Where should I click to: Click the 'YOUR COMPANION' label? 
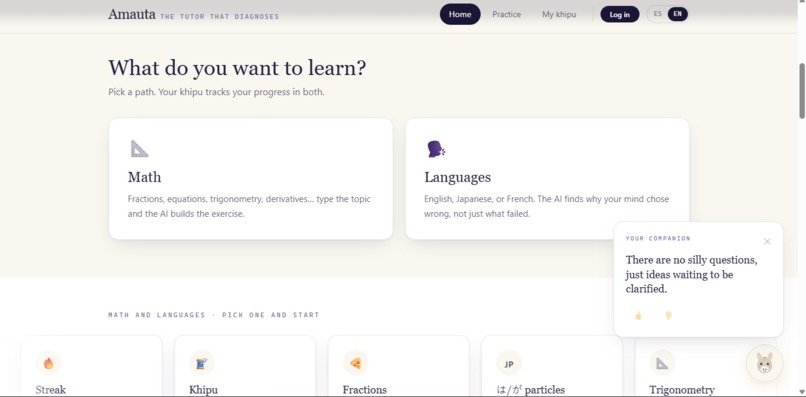coord(658,239)
